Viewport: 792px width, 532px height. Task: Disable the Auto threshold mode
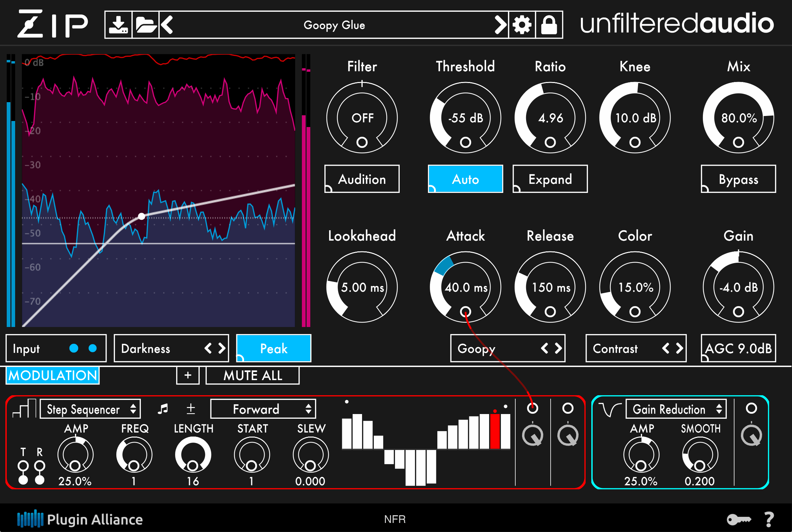click(465, 179)
